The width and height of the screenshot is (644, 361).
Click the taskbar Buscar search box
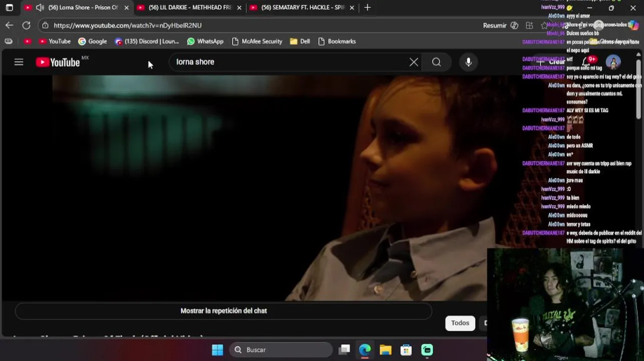click(281, 350)
